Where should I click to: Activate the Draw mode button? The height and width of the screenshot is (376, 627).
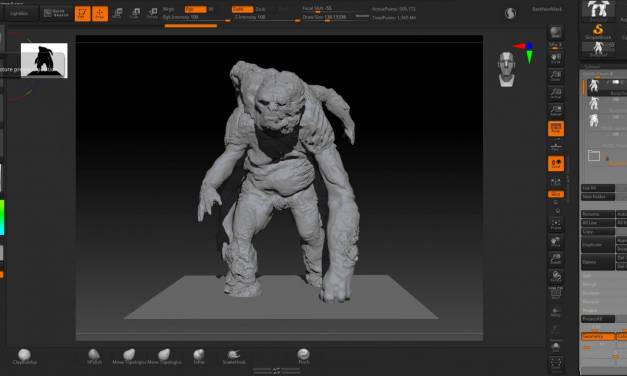100,14
